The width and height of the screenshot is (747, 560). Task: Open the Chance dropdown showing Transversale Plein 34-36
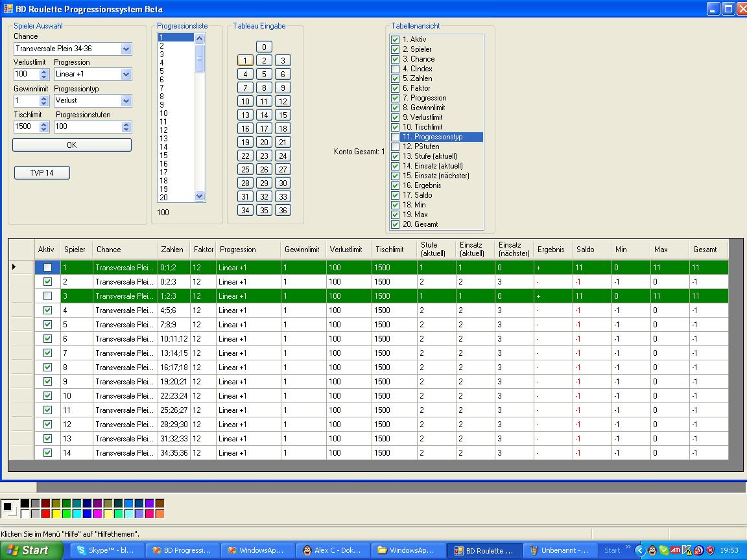(x=126, y=49)
